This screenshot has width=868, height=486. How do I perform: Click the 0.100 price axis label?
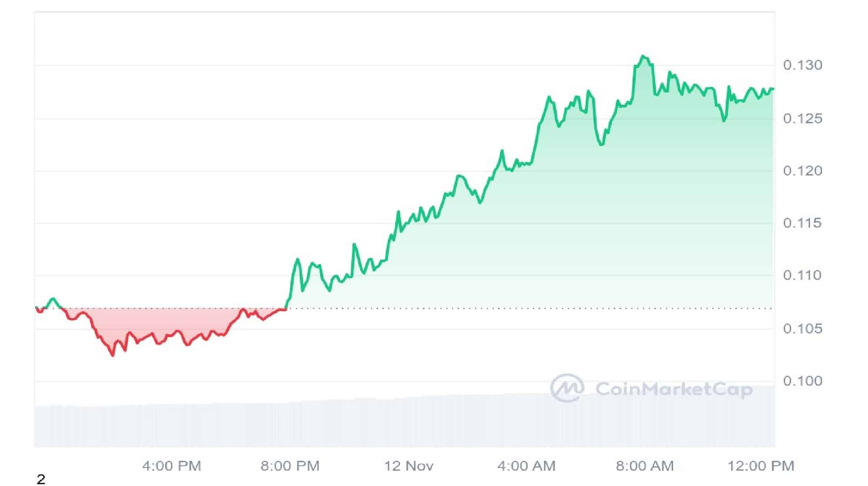803,381
